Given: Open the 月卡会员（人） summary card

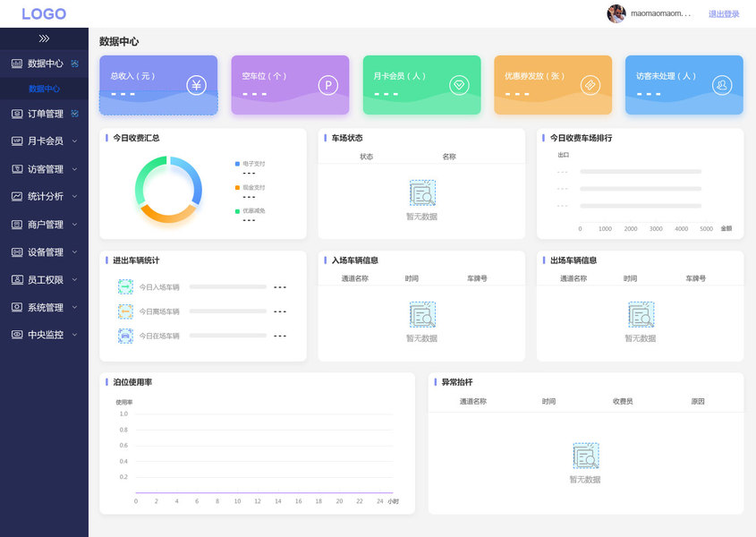Looking at the screenshot, I should point(422,85).
